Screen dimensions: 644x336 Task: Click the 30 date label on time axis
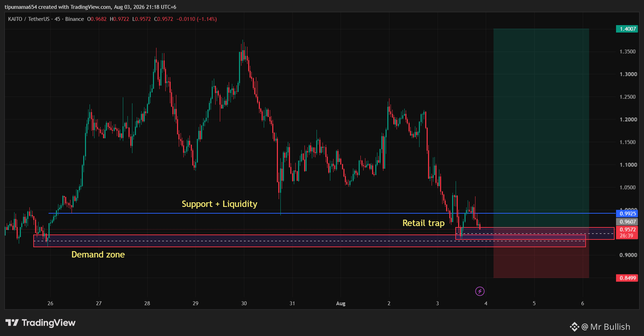[x=244, y=303]
